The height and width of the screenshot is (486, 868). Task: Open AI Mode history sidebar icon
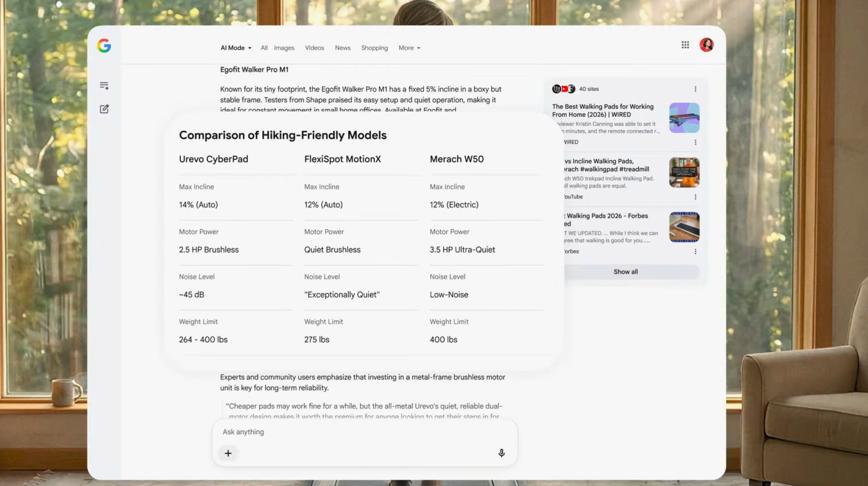pyautogui.click(x=104, y=86)
